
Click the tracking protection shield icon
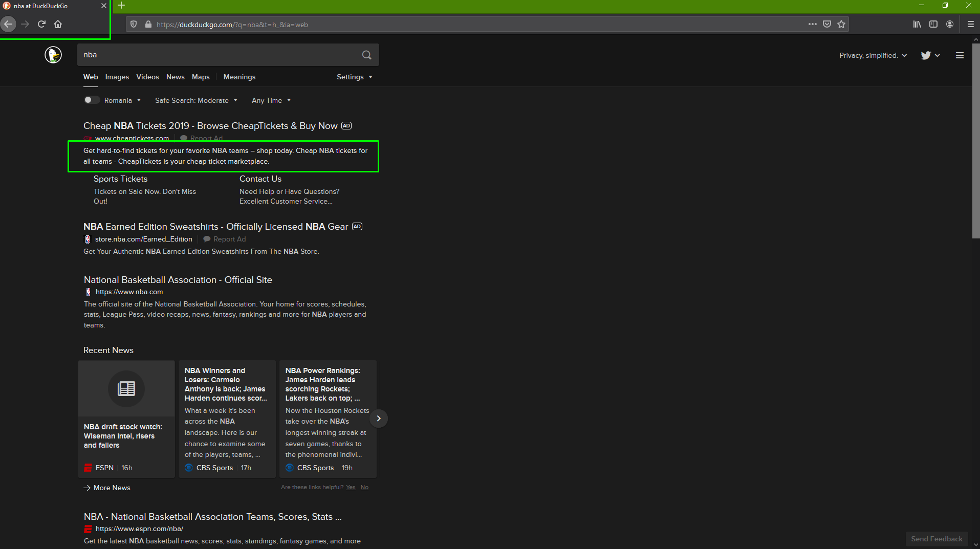point(133,24)
